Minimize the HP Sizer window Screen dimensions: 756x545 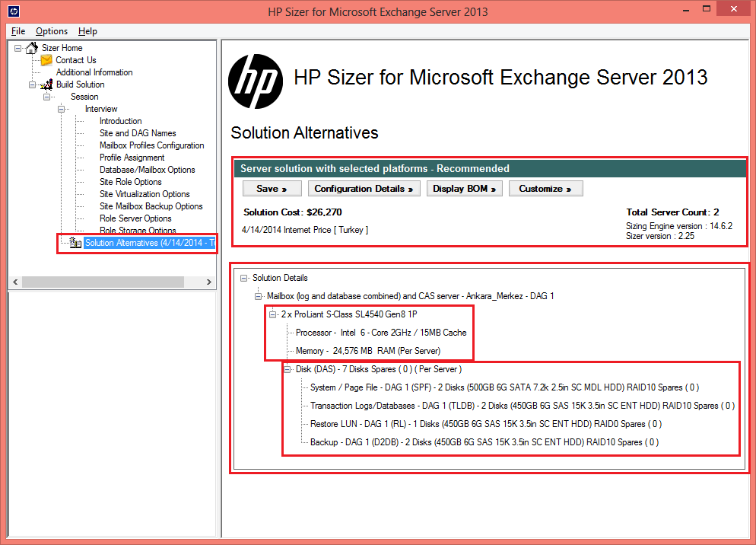tap(685, 10)
